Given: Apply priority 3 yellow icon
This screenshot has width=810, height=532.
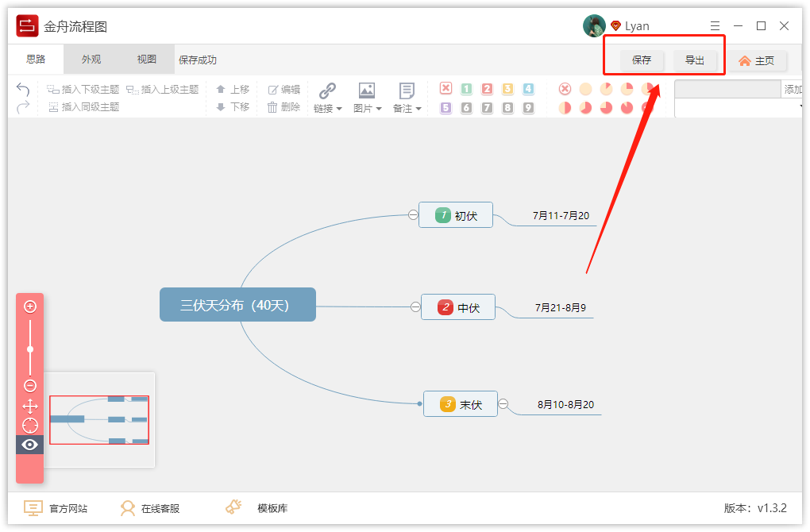Looking at the screenshot, I should [x=507, y=89].
